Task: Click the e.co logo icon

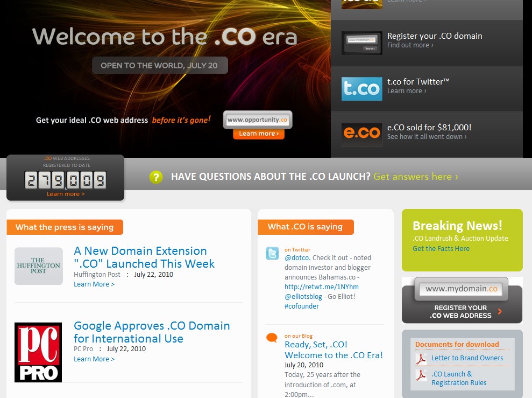Action: [361, 135]
